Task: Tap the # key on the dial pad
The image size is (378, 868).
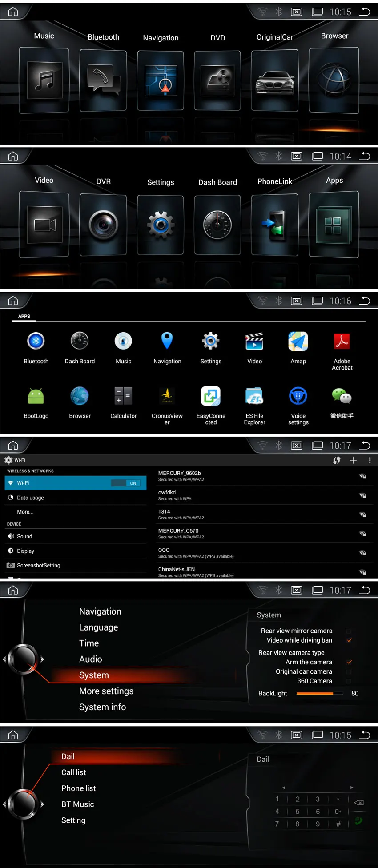Action: [338, 824]
